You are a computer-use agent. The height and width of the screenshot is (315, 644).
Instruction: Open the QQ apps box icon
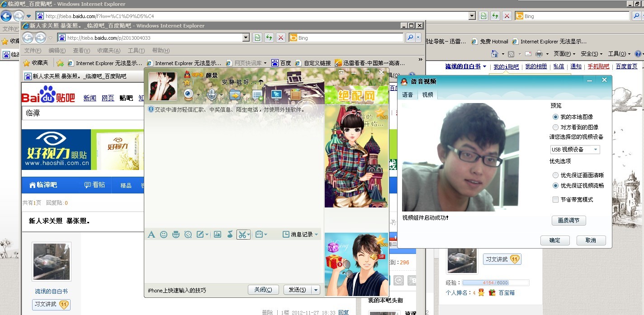point(295,95)
